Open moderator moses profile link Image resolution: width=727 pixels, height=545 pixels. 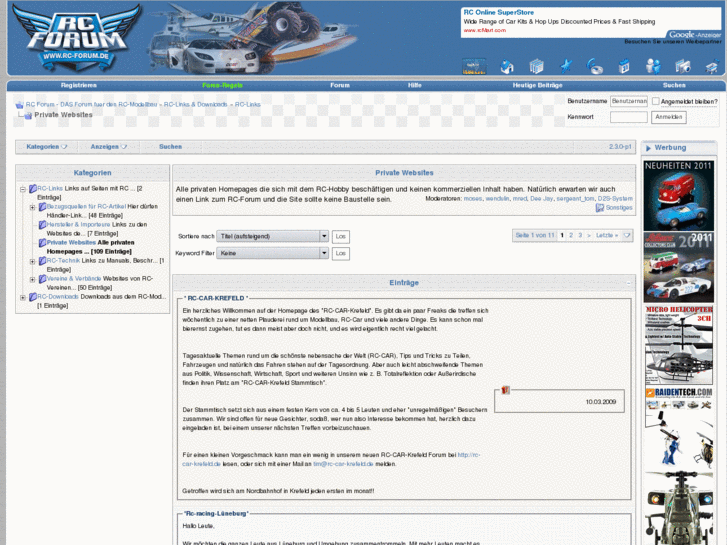472,199
